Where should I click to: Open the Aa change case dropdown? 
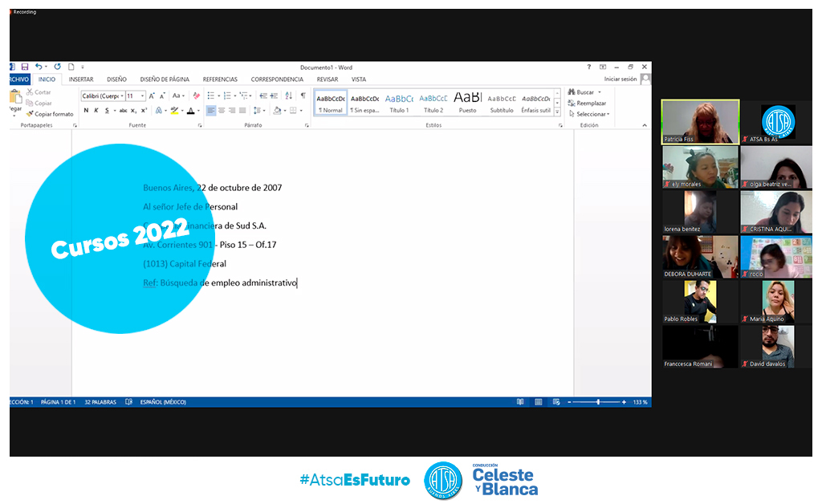(178, 96)
